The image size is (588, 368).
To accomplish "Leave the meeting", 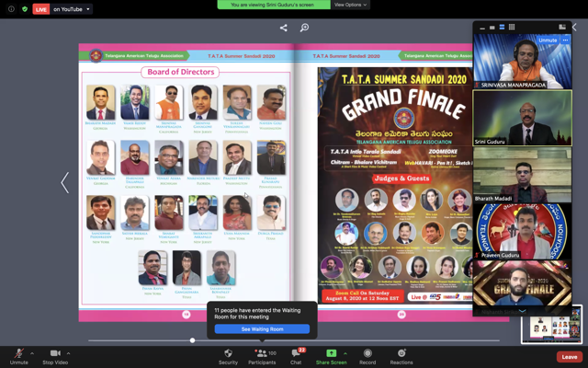I will click(x=570, y=357).
